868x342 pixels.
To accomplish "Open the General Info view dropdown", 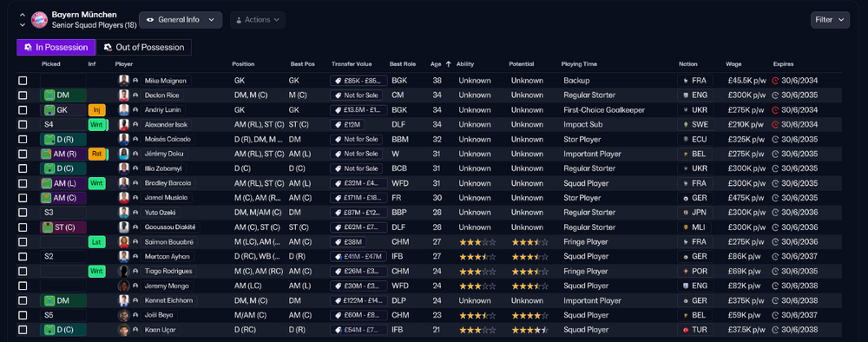I will click(x=181, y=20).
